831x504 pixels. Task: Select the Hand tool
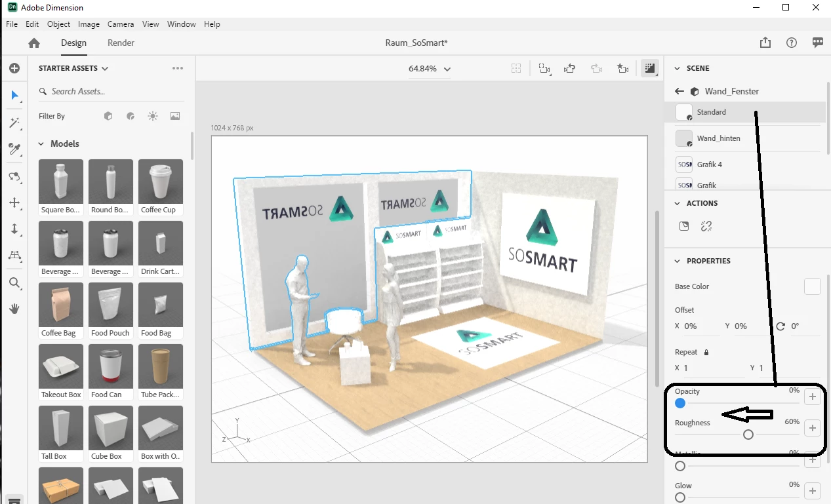tap(14, 308)
